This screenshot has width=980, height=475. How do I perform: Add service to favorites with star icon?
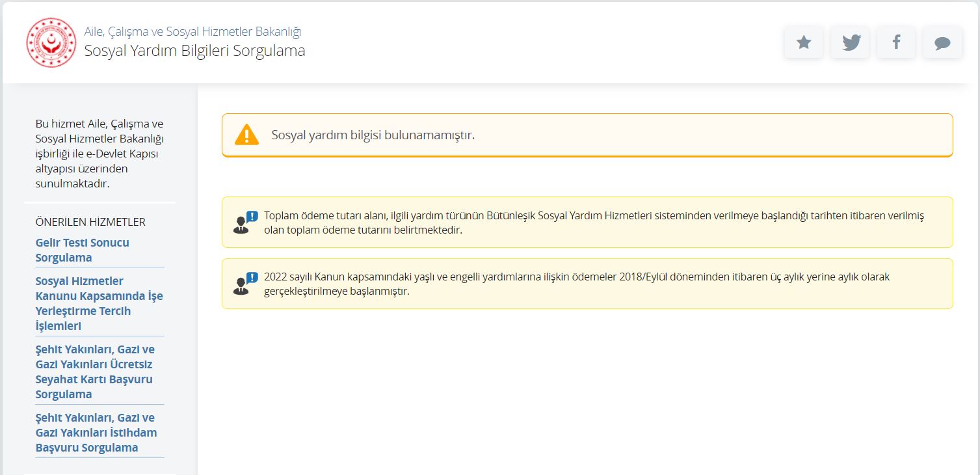(x=804, y=43)
